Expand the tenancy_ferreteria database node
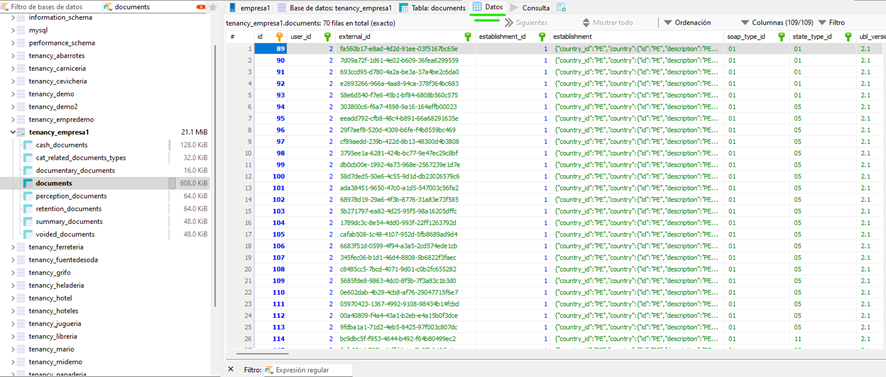Image resolution: width=886 pixels, height=377 pixels. click(x=12, y=247)
